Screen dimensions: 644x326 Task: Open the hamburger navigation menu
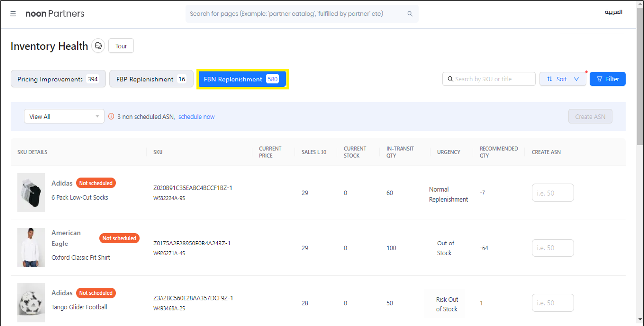coord(13,14)
